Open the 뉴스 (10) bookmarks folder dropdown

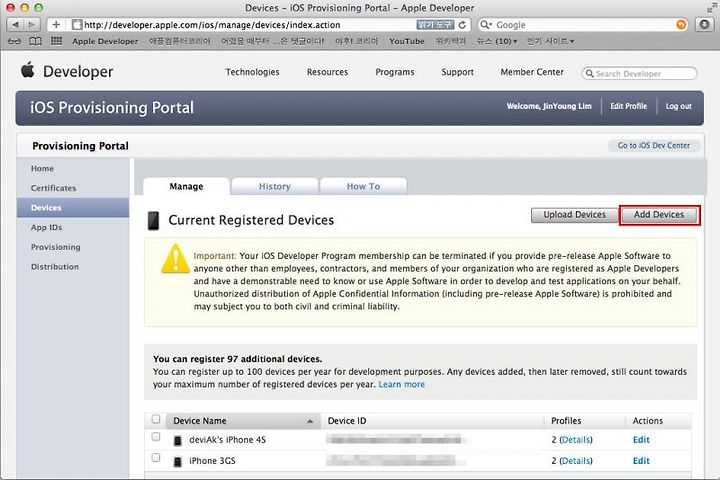pyautogui.click(x=497, y=41)
